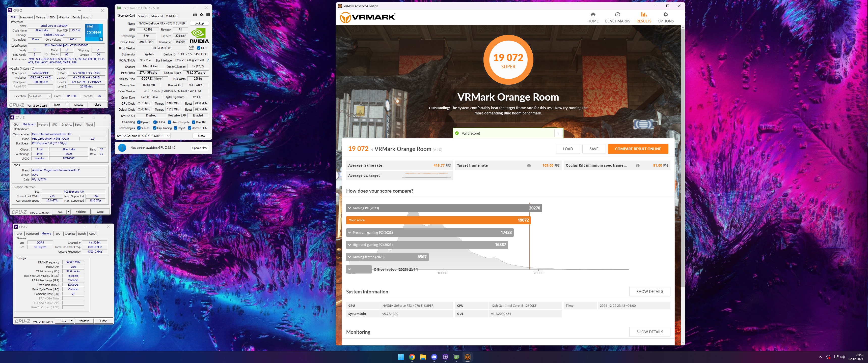Click the Bus Interface question mark in GPU-Z
The image size is (868, 363).
208,60
